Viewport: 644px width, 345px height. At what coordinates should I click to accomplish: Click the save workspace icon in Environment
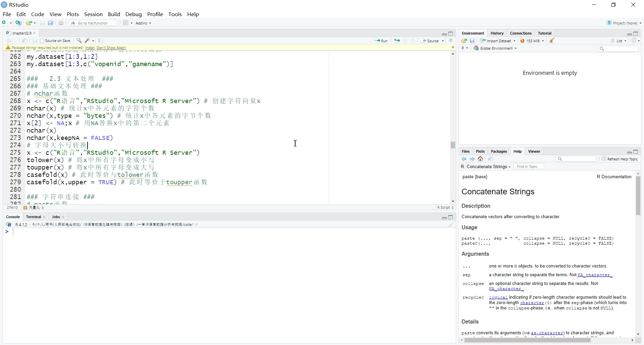click(x=472, y=41)
